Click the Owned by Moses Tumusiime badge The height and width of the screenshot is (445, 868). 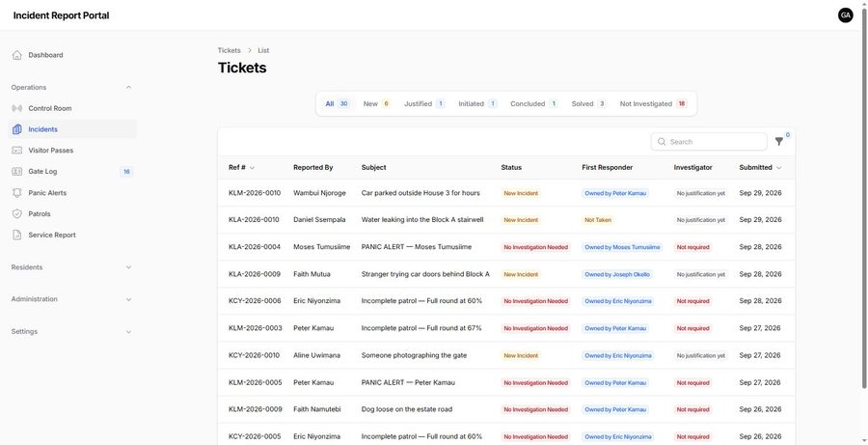pyautogui.click(x=622, y=247)
